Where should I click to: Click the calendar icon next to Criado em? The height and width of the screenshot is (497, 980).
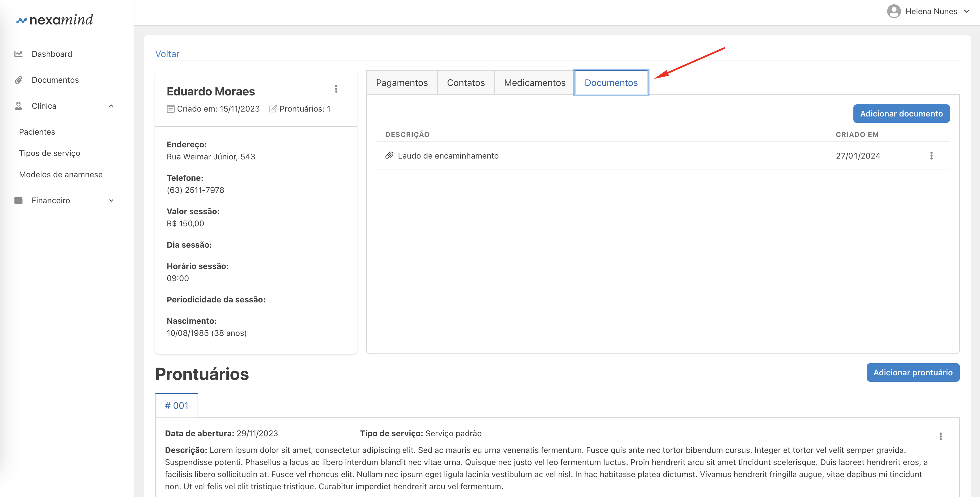[170, 109]
